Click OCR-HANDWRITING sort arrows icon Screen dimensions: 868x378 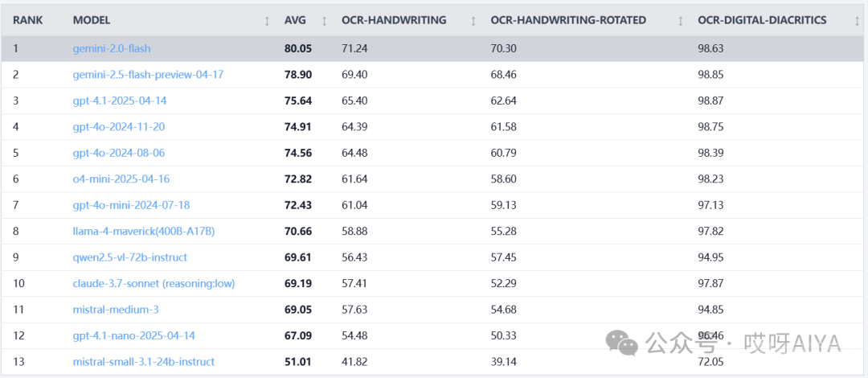click(x=473, y=20)
